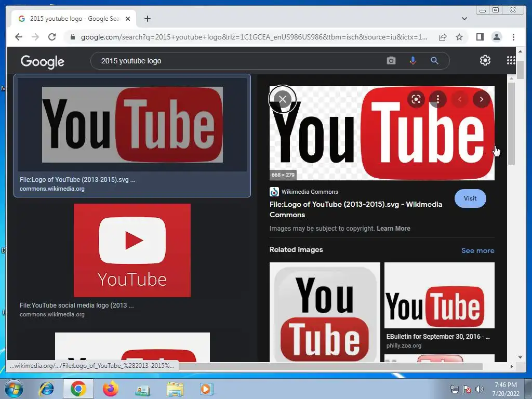Screen dimensions: 532x399
Task: Open red YouTube social media logo thumbnail
Action: point(132,250)
